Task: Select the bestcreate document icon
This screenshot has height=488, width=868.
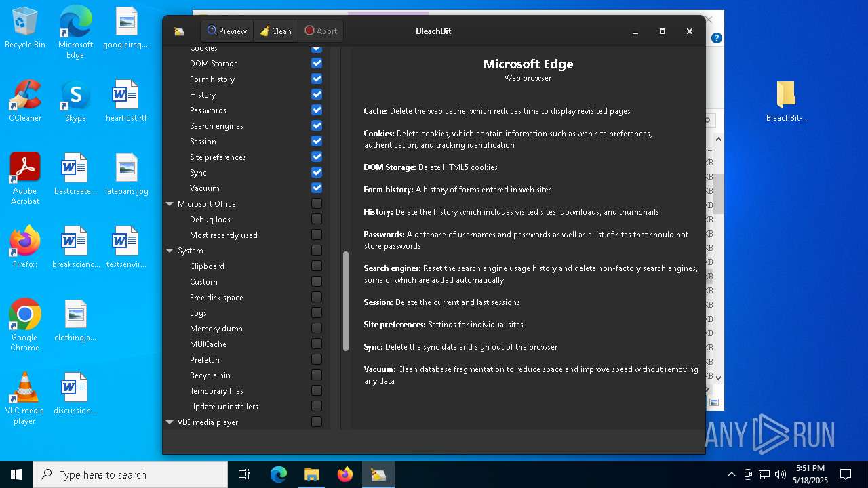Action: (x=75, y=174)
